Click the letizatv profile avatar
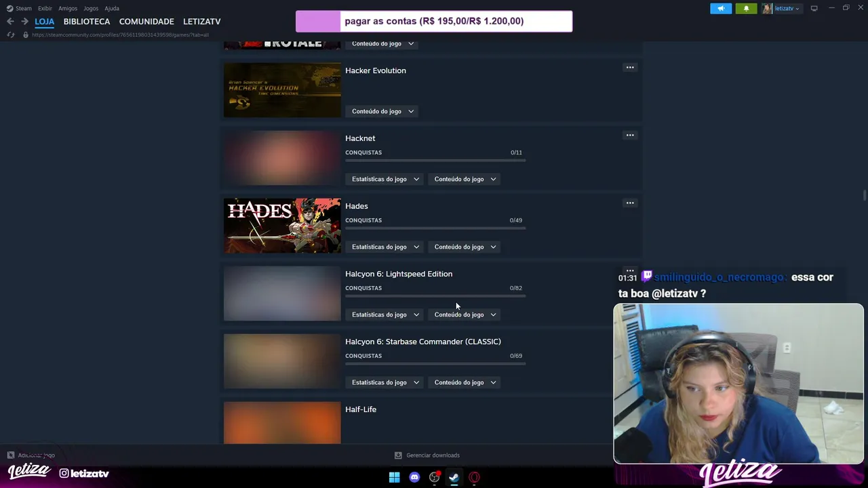Screen dimensions: 868x488 [x=767, y=8]
